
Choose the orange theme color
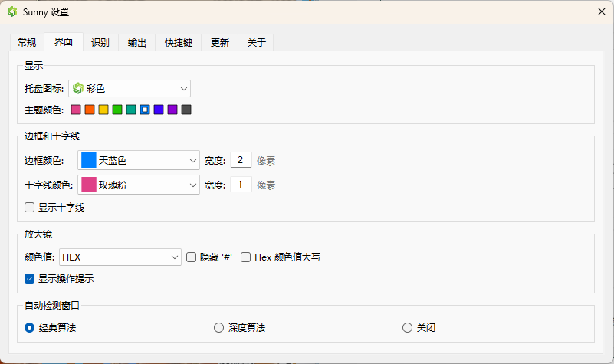point(90,110)
